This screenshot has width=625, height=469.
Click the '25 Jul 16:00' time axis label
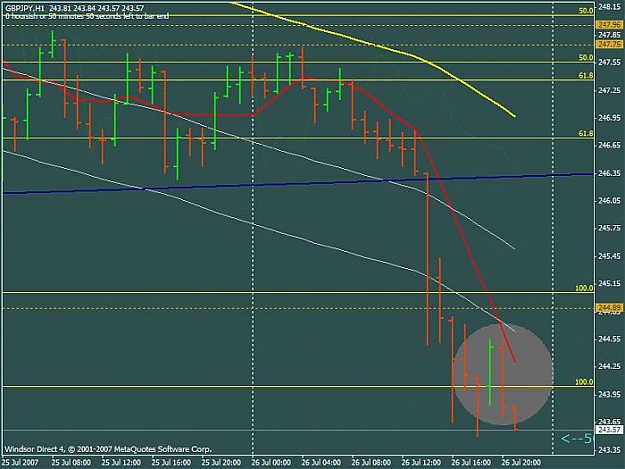coord(171,463)
